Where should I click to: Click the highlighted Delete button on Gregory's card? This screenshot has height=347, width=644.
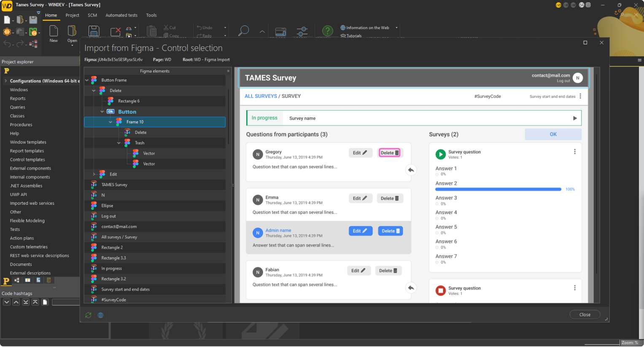click(389, 153)
